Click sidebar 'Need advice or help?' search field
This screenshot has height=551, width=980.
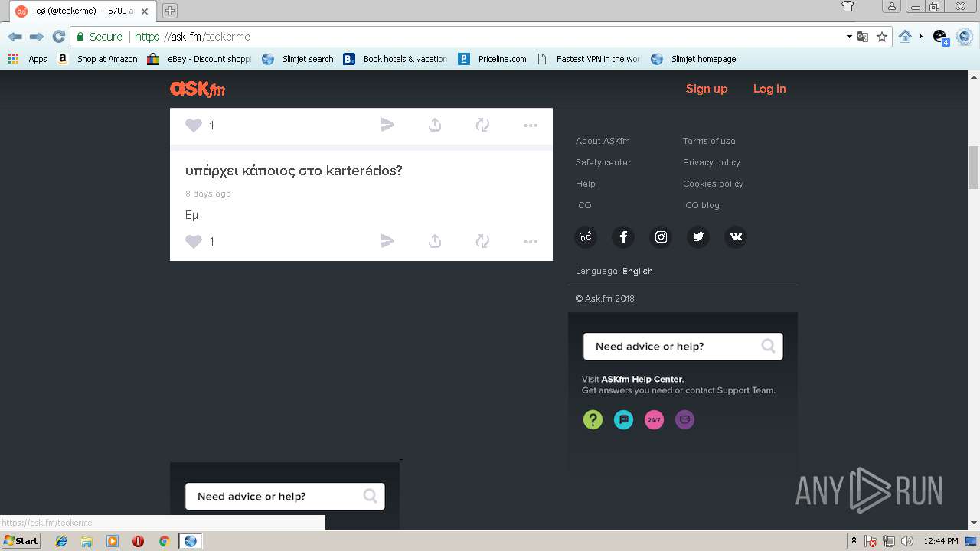pyautogui.click(x=683, y=346)
